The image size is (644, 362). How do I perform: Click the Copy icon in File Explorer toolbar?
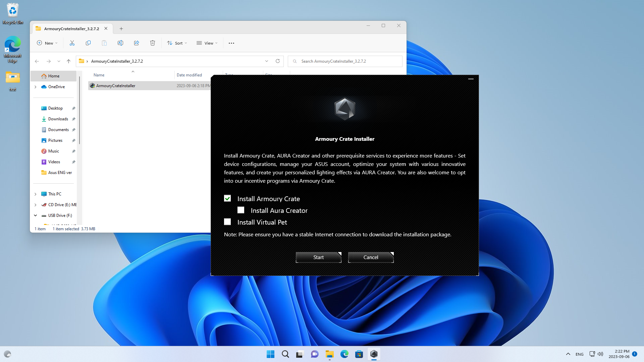88,43
